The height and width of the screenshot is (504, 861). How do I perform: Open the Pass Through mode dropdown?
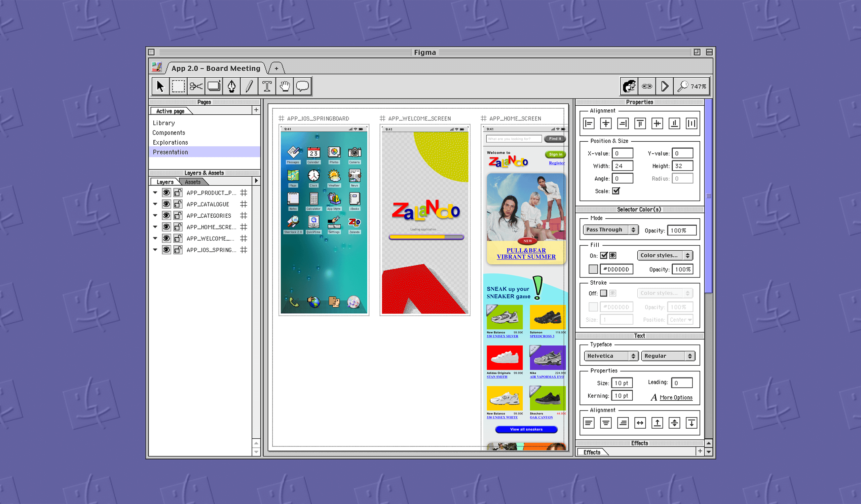[x=610, y=229]
